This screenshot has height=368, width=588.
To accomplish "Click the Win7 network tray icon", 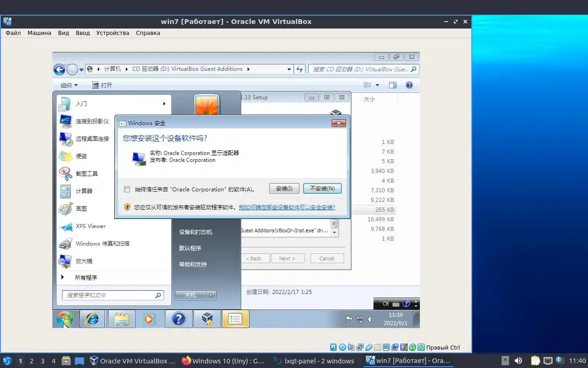I will click(x=360, y=319).
